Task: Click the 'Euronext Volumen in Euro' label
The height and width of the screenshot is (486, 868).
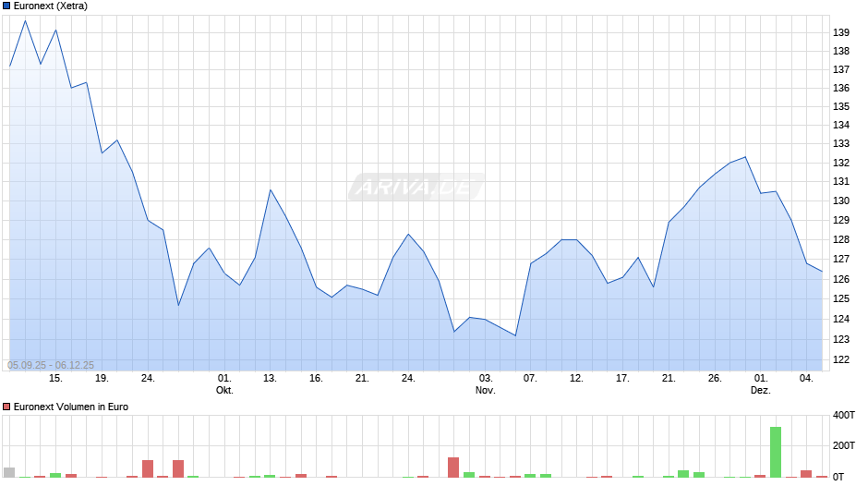Action: click(x=71, y=407)
